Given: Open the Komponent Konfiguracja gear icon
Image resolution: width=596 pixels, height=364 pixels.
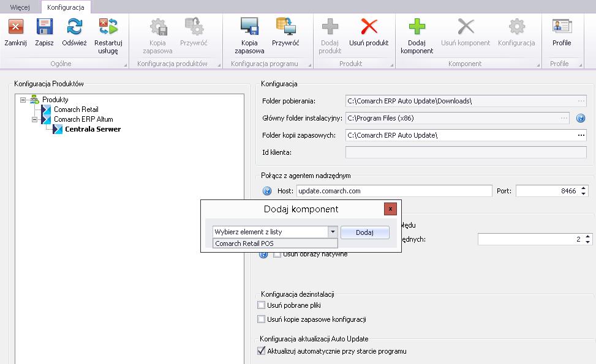Looking at the screenshot, I should tap(516, 26).
